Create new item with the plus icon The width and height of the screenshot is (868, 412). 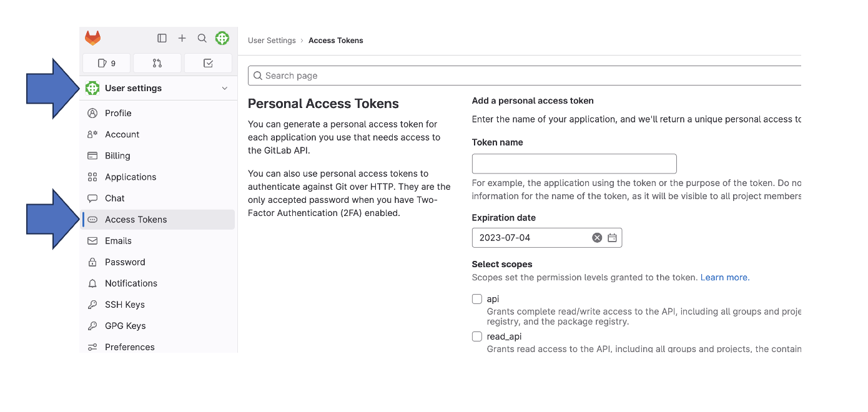coord(182,38)
